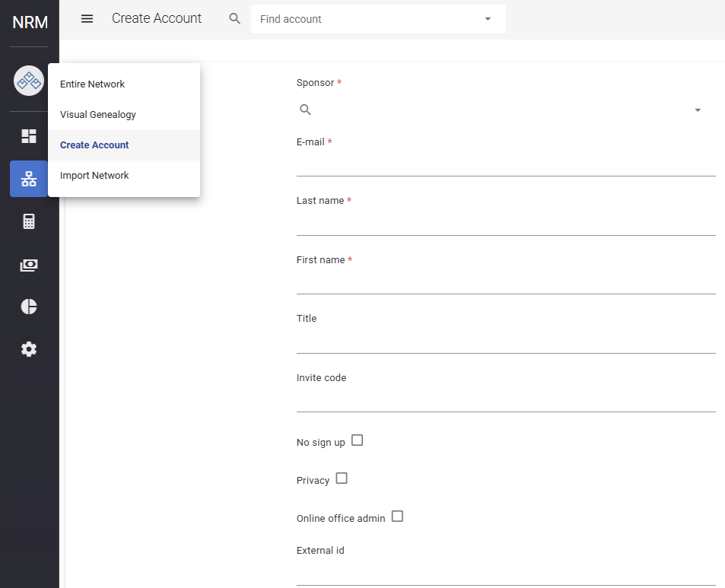725x588 pixels.
Task: Select Entire Network from the menu
Action: click(93, 84)
